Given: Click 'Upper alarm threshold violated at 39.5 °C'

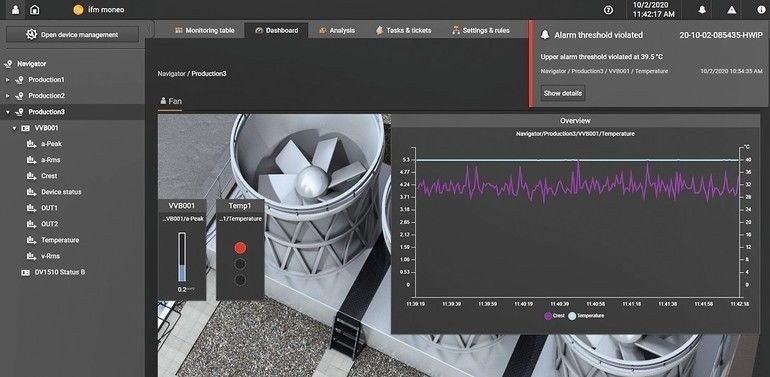Looking at the screenshot, I should click(x=602, y=57).
